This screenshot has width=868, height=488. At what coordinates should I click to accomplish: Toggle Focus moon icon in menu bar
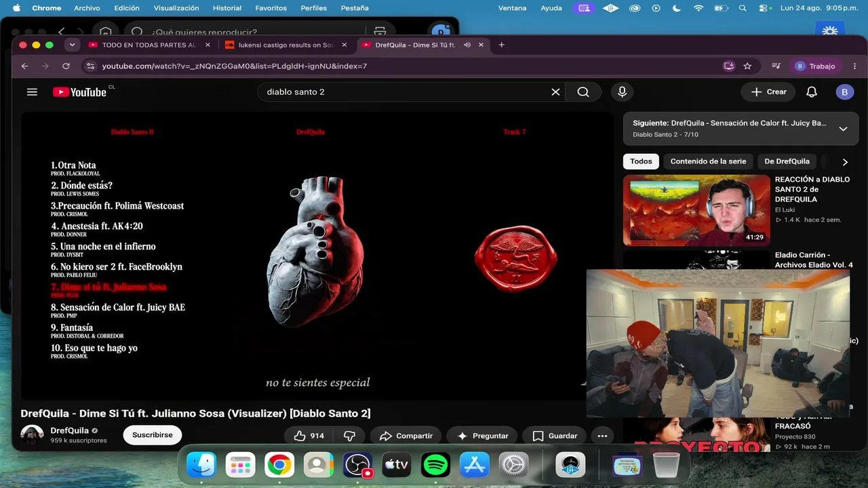(x=676, y=8)
